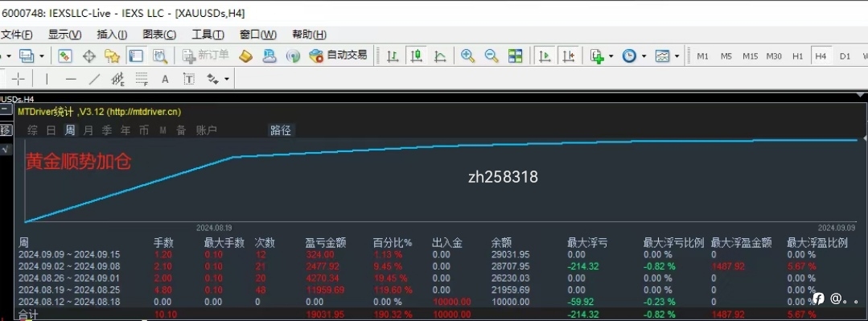This screenshot has width=868, height=321.
Task: Select the H1 timeframe
Action: point(798,56)
